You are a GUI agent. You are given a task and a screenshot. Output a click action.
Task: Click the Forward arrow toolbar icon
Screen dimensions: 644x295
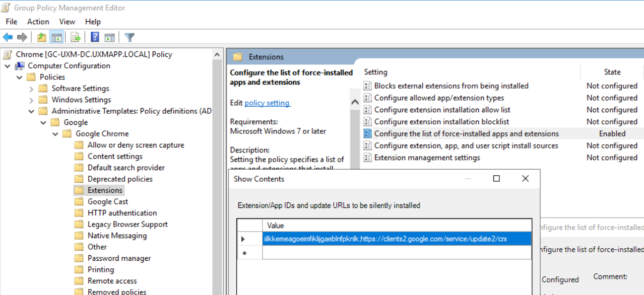(x=22, y=37)
